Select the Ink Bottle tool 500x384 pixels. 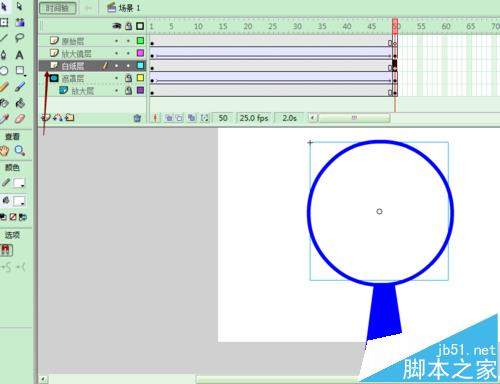(x=4, y=103)
